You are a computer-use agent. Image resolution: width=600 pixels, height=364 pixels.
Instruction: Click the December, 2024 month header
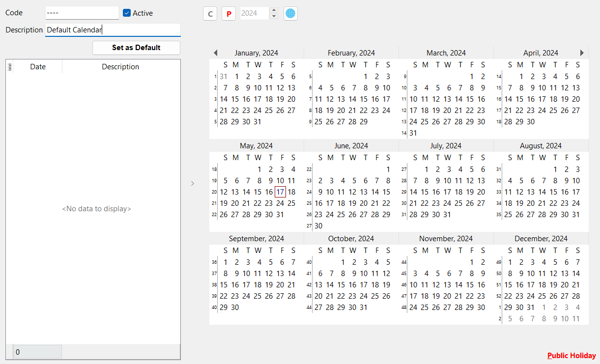point(541,239)
